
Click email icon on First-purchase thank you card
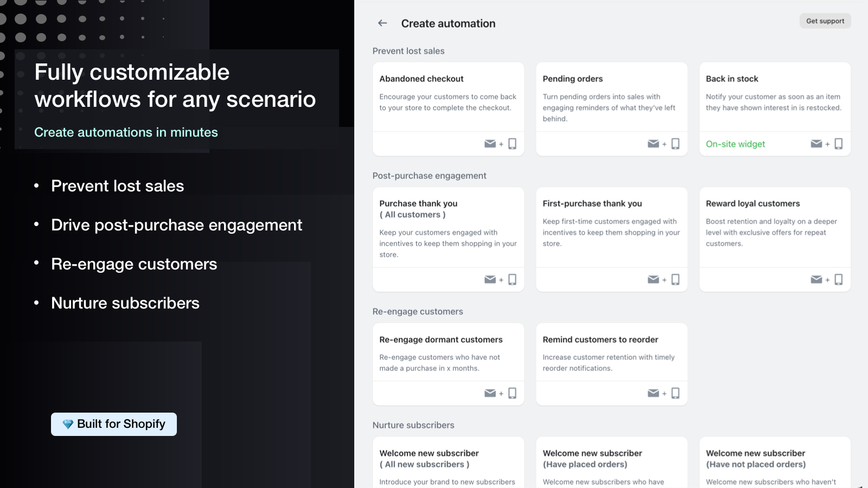click(x=653, y=279)
